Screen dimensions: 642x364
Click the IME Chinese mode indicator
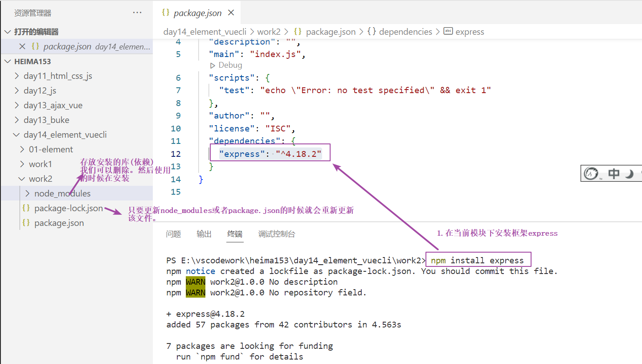point(614,174)
